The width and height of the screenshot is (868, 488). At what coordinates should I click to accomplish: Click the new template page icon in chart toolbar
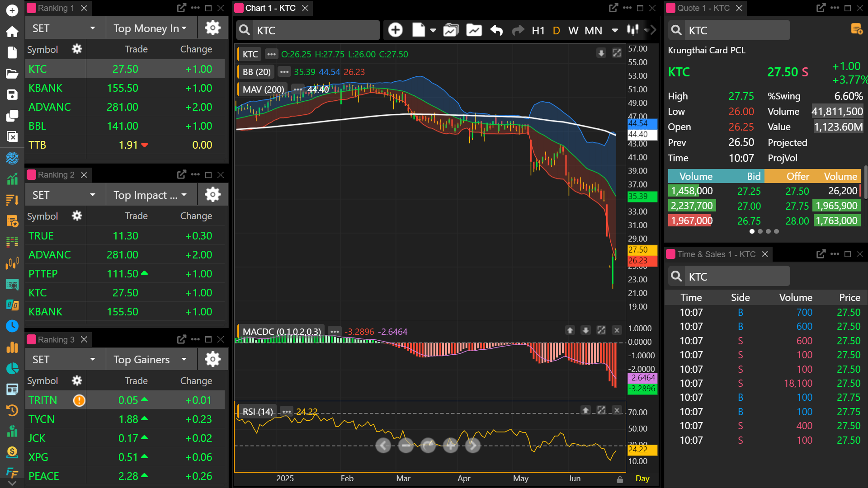pyautogui.click(x=419, y=30)
